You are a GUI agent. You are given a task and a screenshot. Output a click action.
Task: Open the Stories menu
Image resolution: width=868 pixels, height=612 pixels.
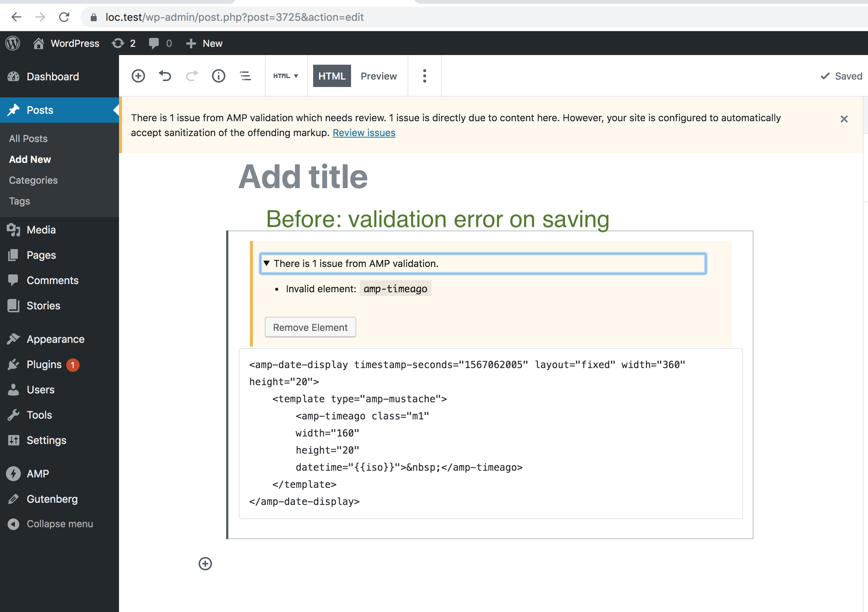coord(60,305)
